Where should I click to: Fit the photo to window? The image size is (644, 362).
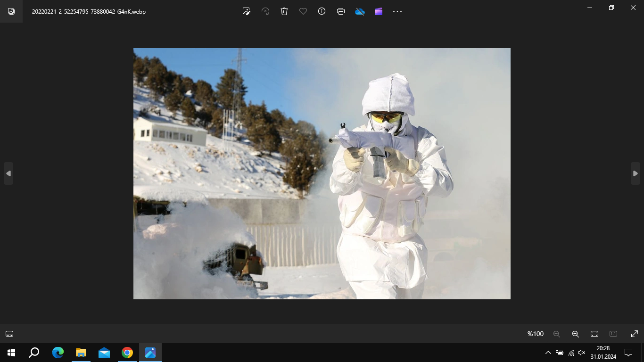(x=594, y=334)
